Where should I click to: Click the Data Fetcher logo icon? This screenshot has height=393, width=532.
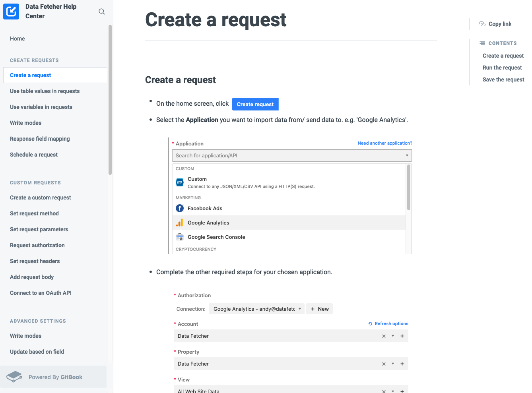(11, 11)
